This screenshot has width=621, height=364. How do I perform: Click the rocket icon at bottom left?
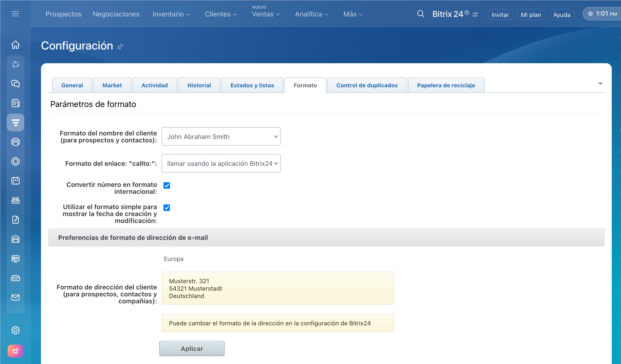click(x=16, y=351)
